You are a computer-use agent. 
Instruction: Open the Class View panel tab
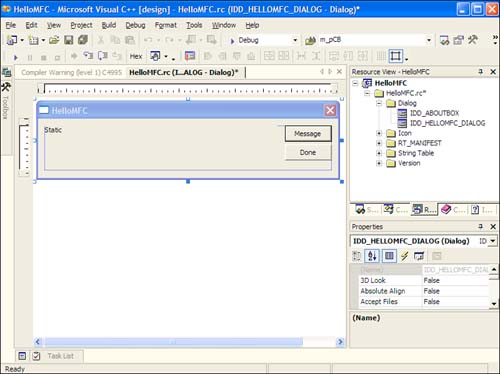[x=396, y=209]
